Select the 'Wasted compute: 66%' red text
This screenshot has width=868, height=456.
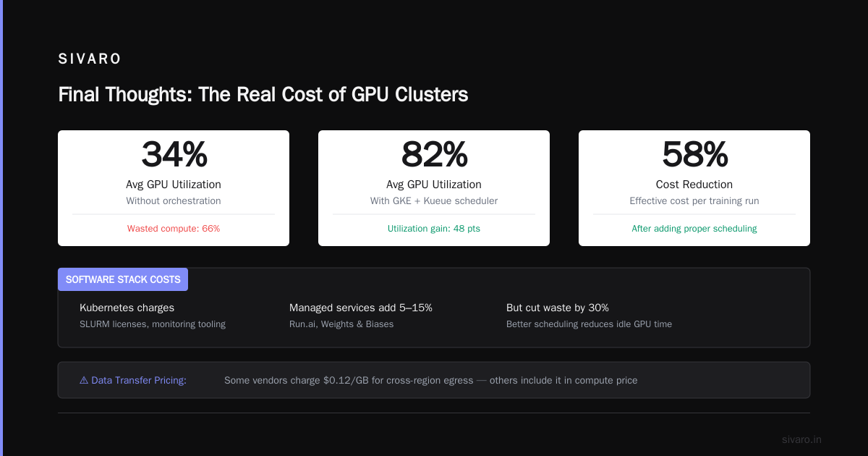tap(174, 228)
